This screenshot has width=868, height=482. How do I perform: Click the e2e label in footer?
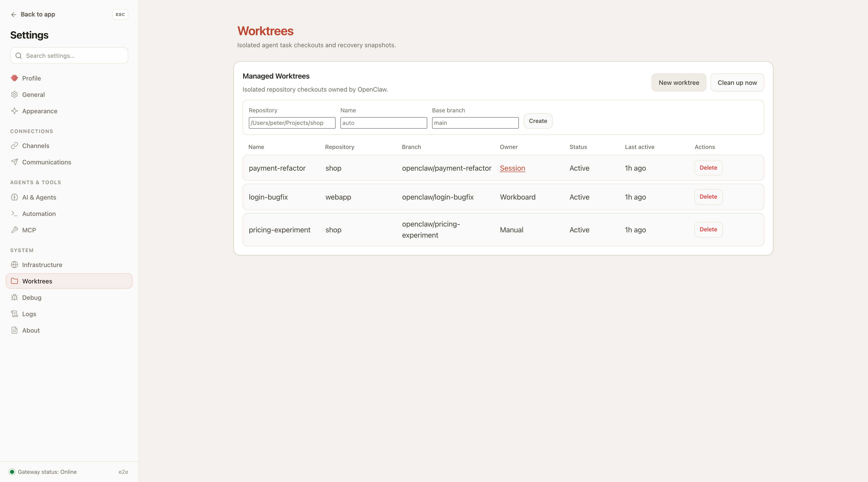tap(123, 472)
